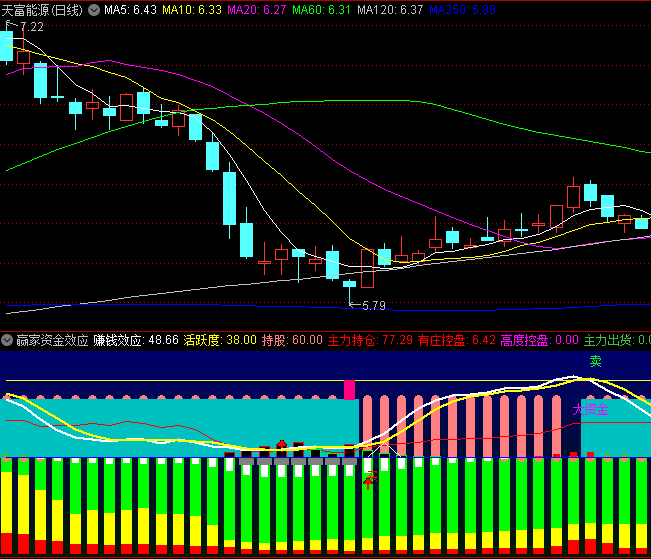Click the 主力持仓: 77.29 value
The width and height of the screenshot is (651, 559).
tap(370, 341)
